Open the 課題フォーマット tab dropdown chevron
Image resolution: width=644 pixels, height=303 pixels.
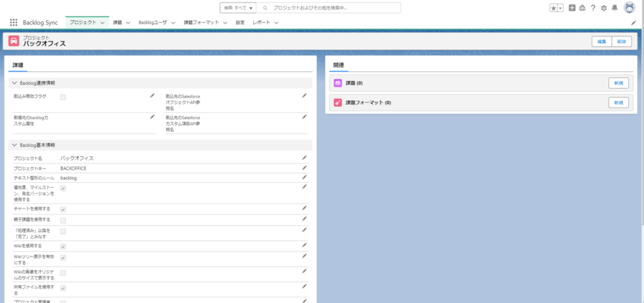(x=225, y=23)
